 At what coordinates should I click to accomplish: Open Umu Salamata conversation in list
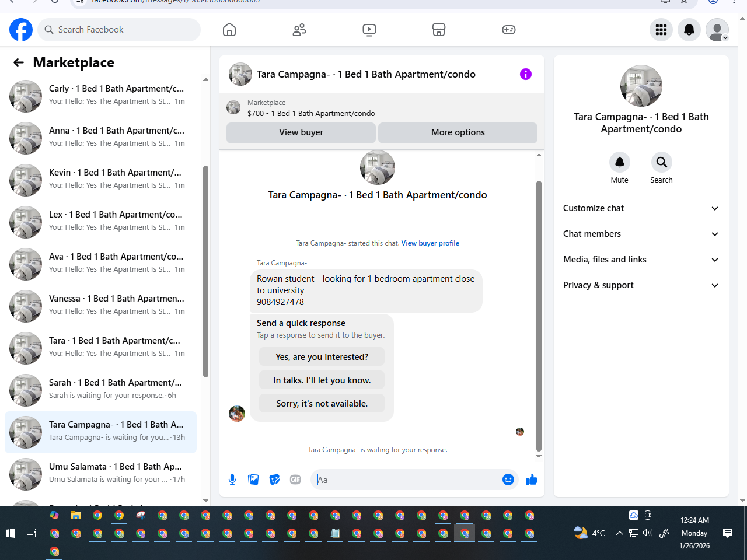(x=100, y=474)
